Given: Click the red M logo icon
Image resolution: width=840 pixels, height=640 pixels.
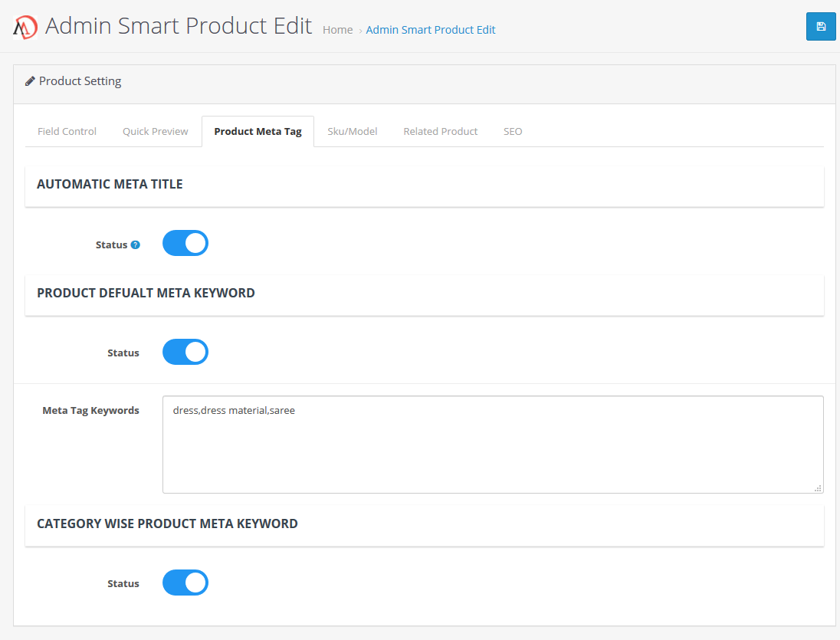Looking at the screenshot, I should [x=25, y=28].
